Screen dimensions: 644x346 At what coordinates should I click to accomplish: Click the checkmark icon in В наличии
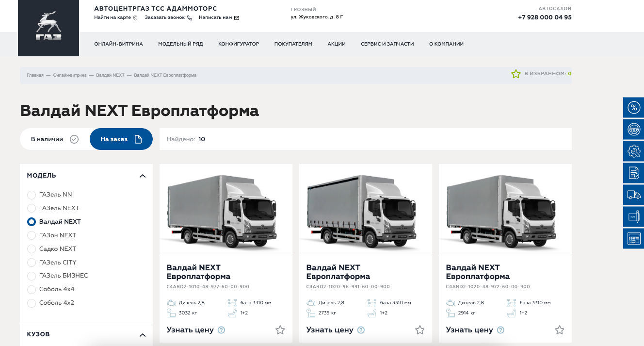click(74, 139)
